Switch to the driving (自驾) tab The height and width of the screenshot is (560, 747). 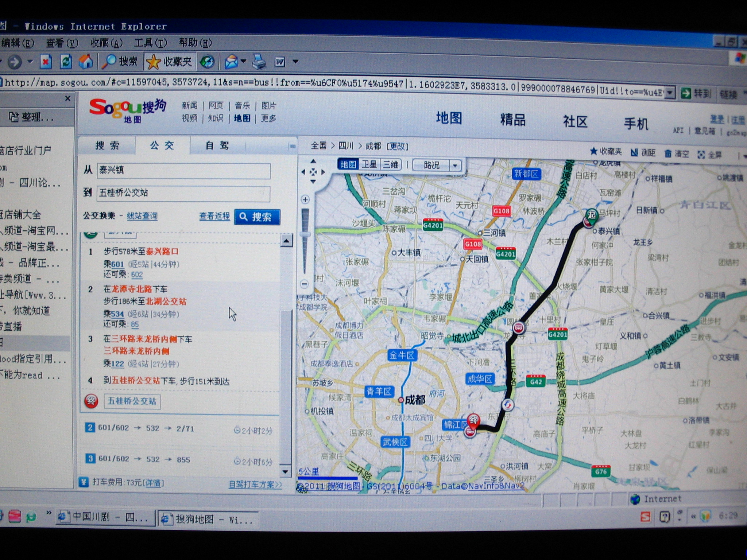(x=217, y=146)
